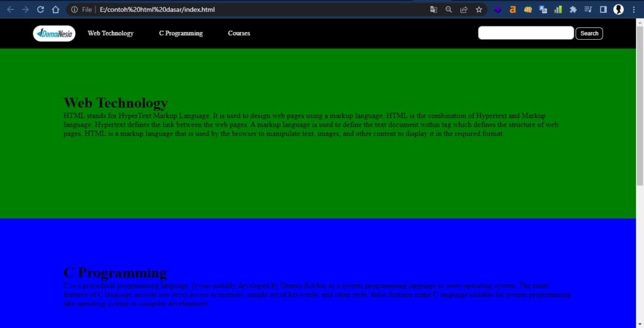This screenshot has height=328, width=644.
Task: Open the Courses nav link
Action: 239,33
